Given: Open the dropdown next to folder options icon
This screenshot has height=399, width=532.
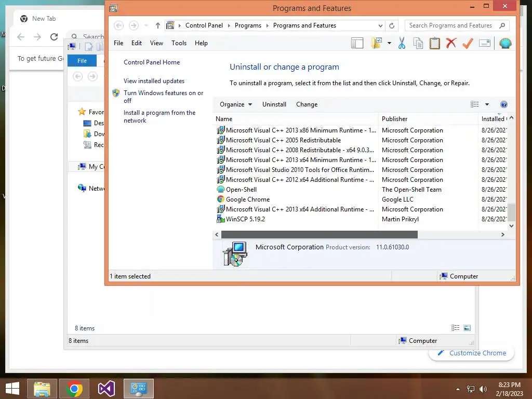Looking at the screenshot, I should pyautogui.click(x=389, y=43).
